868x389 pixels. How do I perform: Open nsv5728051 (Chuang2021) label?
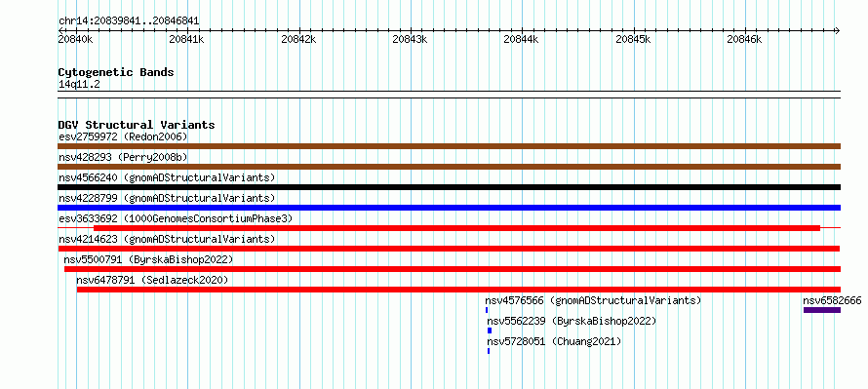(x=554, y=342)
